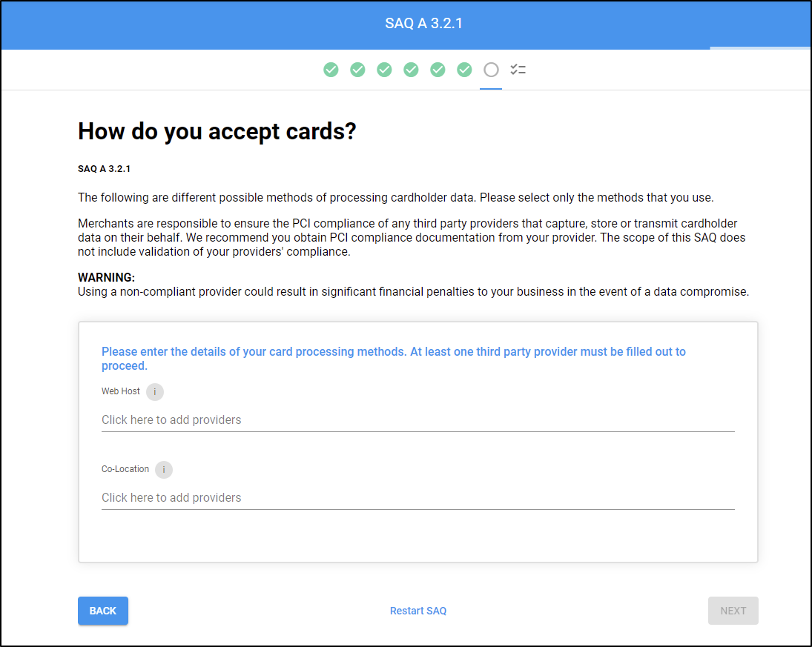Click the SAQ A 3.2.1 header title
Image resolution: width=812 pixels, height=647 pixels.
[424, 24]
